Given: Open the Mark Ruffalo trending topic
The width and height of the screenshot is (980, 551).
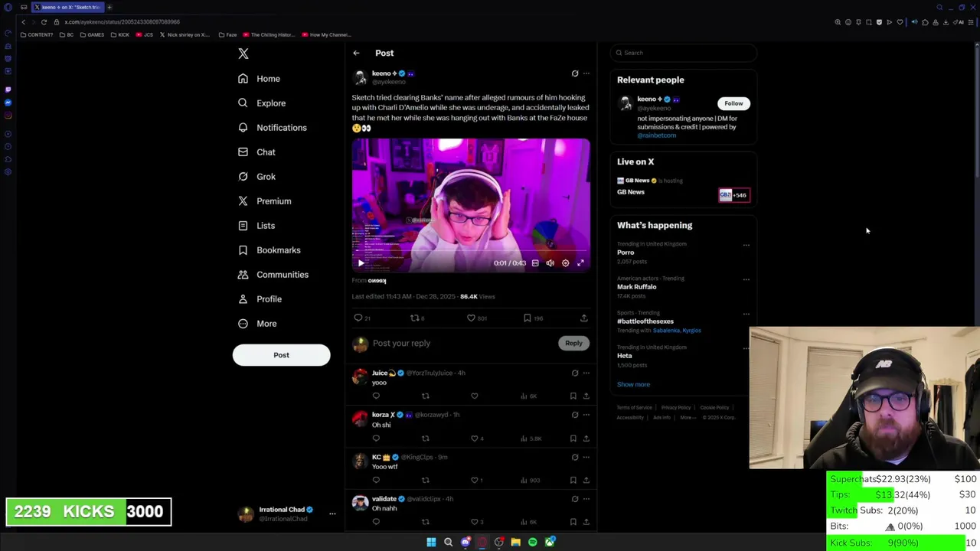Looking at the screenshot, I should pyautogui.click(x=637, y=287).
